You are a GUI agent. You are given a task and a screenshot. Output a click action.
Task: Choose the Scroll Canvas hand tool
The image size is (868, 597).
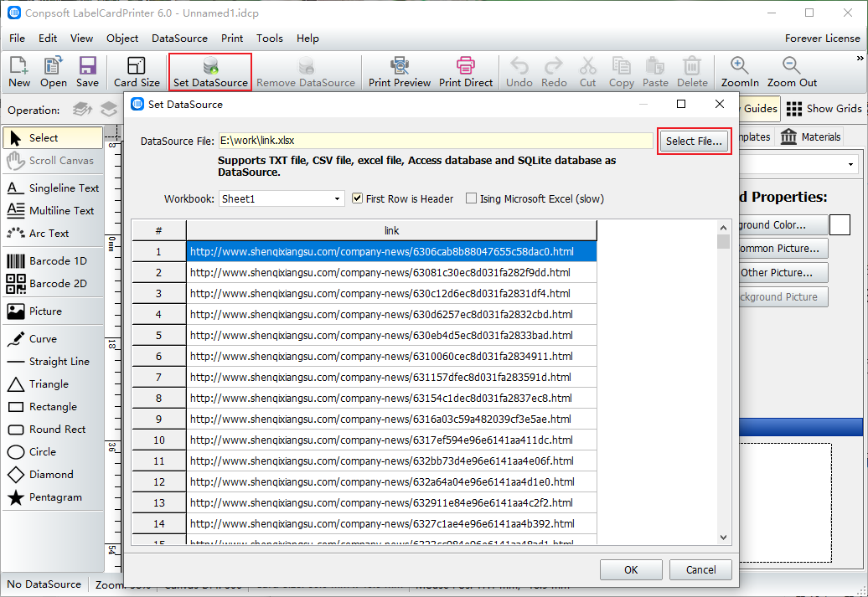(53, 161)
